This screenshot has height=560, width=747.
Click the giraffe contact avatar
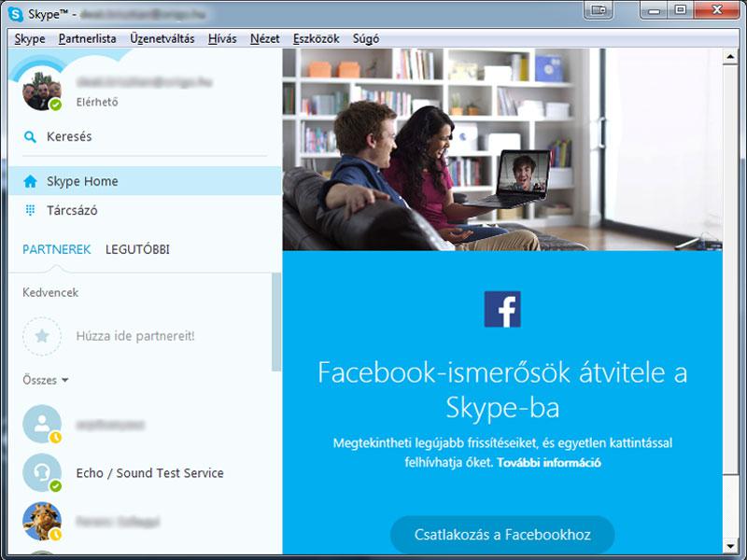(x=42, y=522)
